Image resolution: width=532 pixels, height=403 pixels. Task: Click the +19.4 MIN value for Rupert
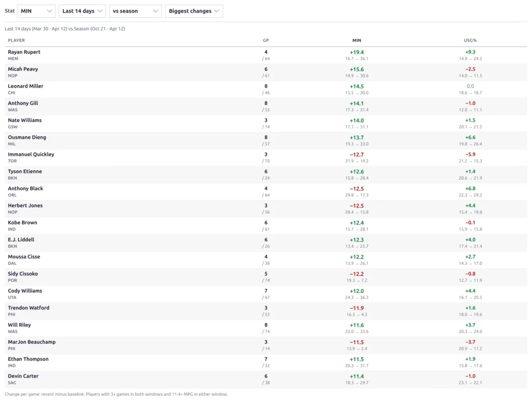(x=356, y=52)
